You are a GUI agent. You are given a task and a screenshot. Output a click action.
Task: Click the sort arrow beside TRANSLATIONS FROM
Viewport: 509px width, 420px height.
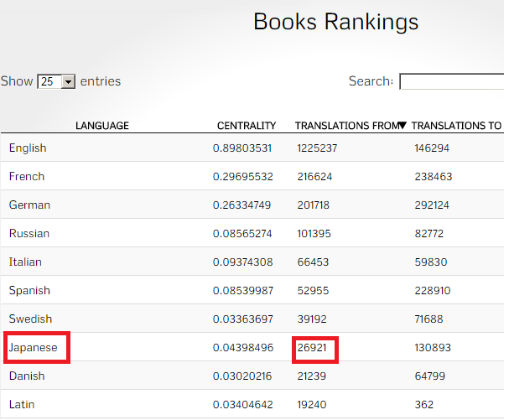tap(403, 125)
